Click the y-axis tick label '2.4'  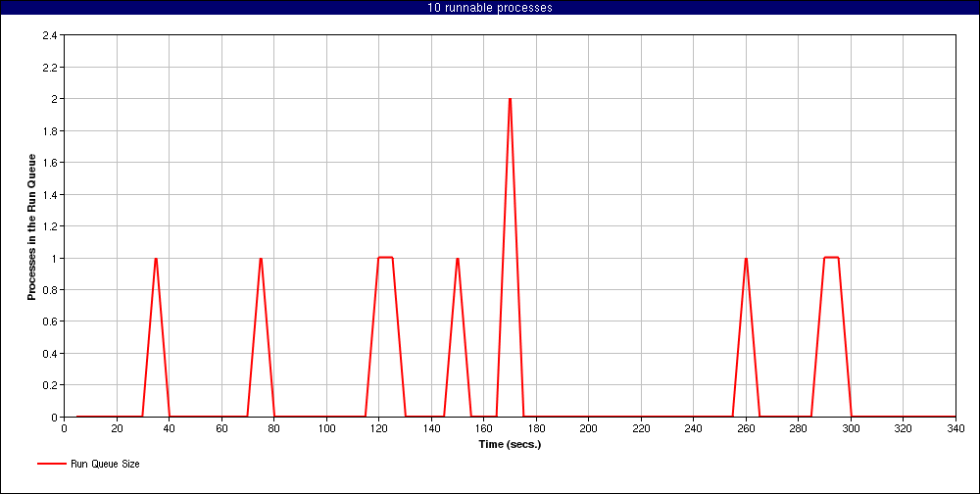tap(50, 35)
